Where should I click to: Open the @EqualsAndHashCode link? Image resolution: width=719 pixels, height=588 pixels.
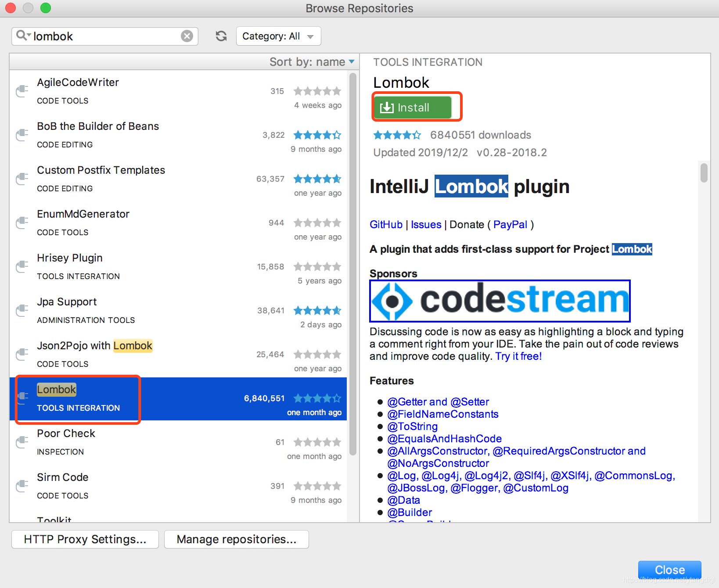coord(445,439)
